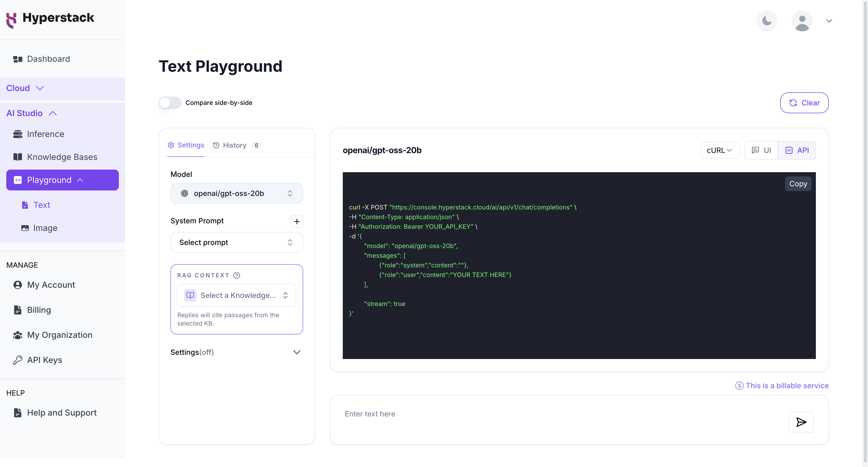Image resolution: width=868 pixels, height=467 pixels.
Task: Click the Inference server icon
Action: [17, 134]
